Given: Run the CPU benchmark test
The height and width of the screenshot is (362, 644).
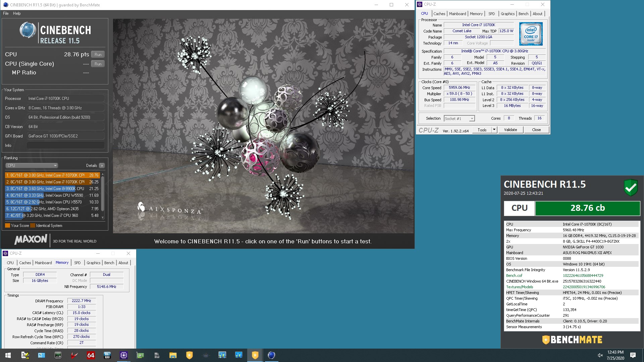Looking at the screenshot, I should click(98, 55).
